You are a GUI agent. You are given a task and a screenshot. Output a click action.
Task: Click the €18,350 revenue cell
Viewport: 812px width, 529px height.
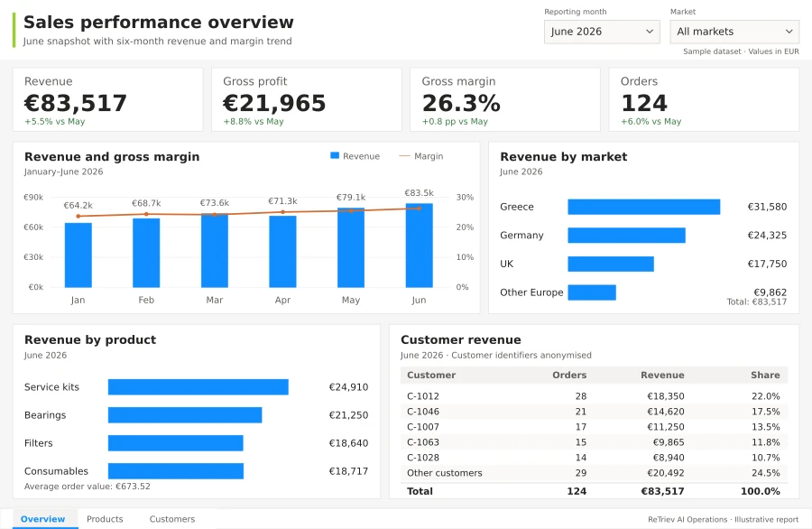pyautogui.click(x=666, y=395)
